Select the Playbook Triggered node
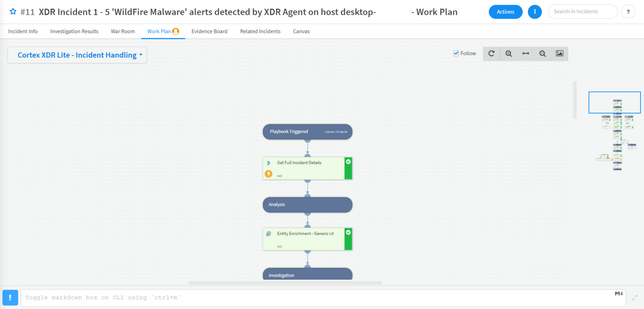The height and width of the screenshot is (309, 644). click(308, 132)
